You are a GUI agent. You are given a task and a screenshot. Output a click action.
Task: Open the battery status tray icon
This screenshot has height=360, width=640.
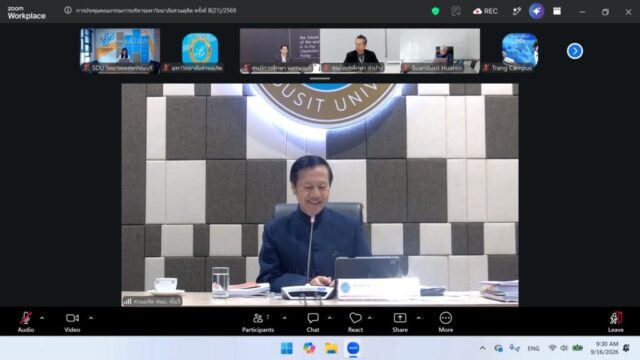click(577, 348)
